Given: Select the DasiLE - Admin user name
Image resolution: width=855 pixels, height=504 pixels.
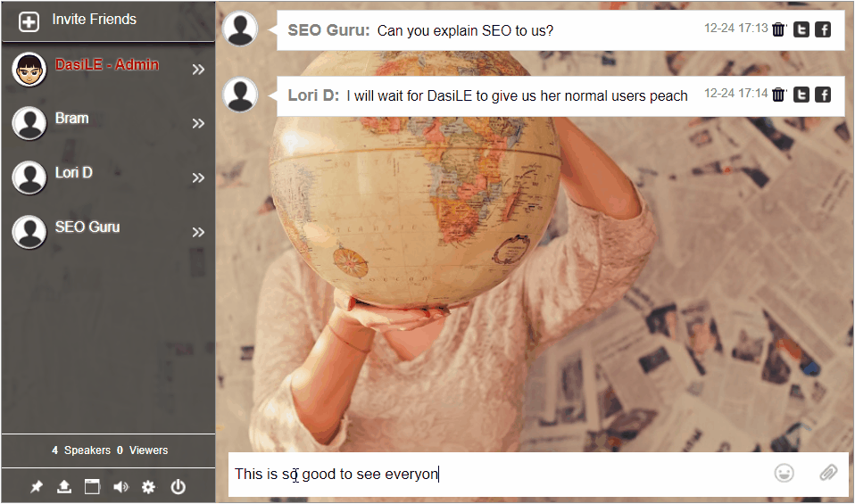Looking at the screenshot, I should (107, 65).
